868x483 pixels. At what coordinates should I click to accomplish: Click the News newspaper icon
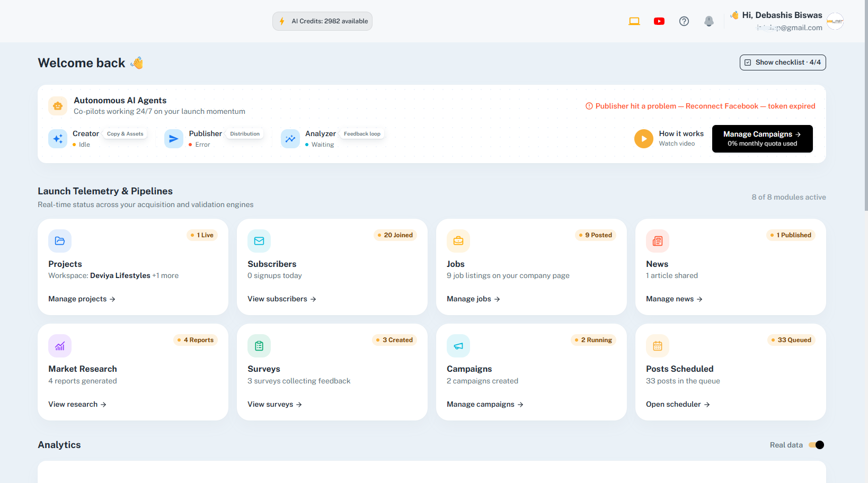tap(658, 241)
